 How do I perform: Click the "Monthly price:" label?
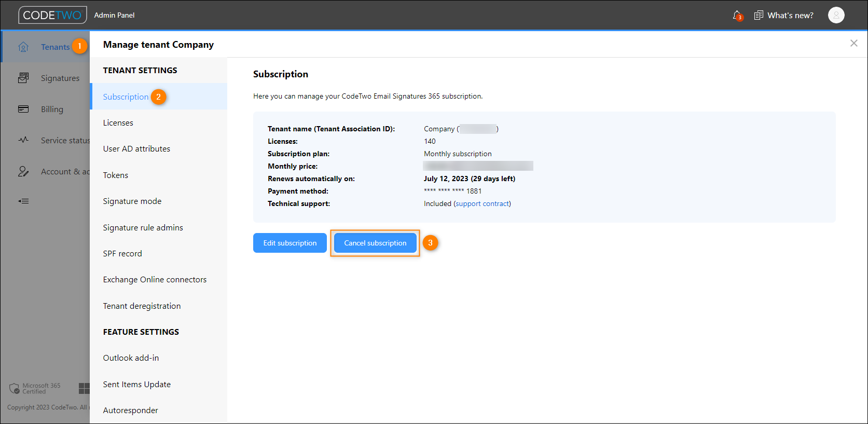pyautogui.click(x=293, y=166)
